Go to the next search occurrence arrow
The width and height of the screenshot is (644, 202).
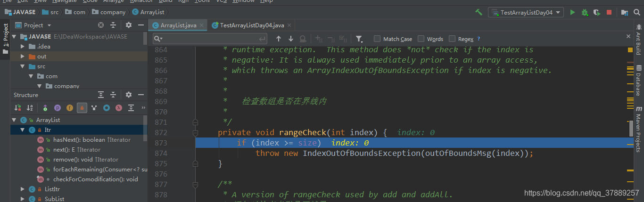(x=290, y=39)
